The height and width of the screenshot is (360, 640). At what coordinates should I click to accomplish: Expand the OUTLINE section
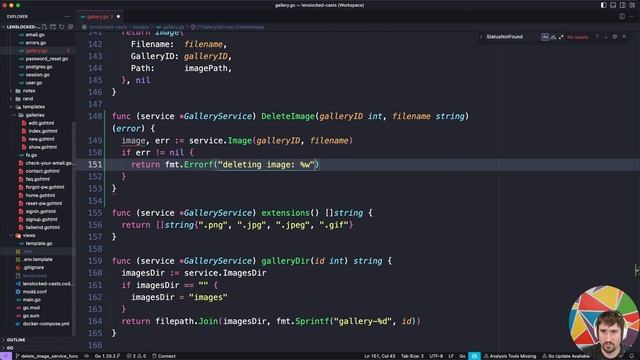click(x=16, y=340)
